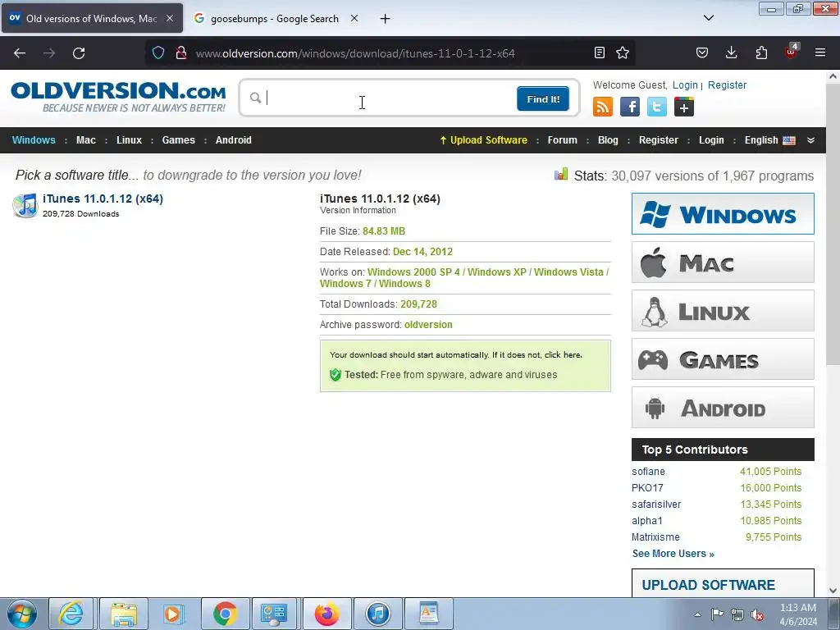Open the Forum nav link

563,140
